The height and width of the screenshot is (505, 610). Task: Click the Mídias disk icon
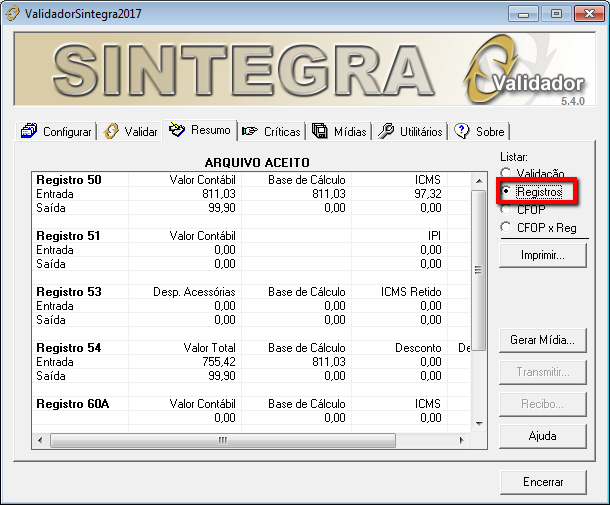coord(320,131)
